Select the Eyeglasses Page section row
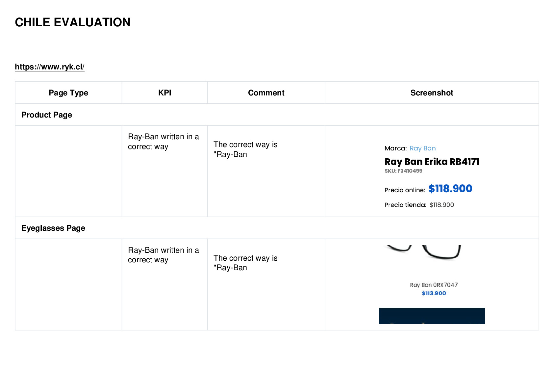 [x=277, y=228]
